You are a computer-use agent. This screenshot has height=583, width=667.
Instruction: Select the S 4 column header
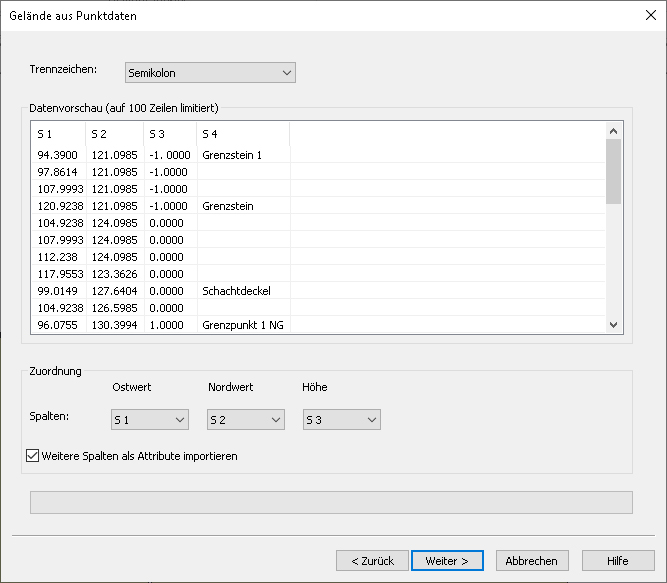[243, 134]
